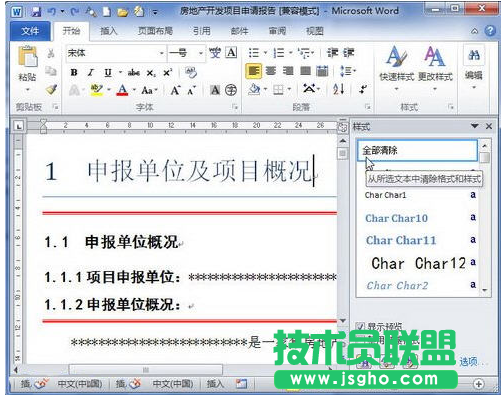
Task: Click Word Help question mark icon
Action: (x=490, y=31)
